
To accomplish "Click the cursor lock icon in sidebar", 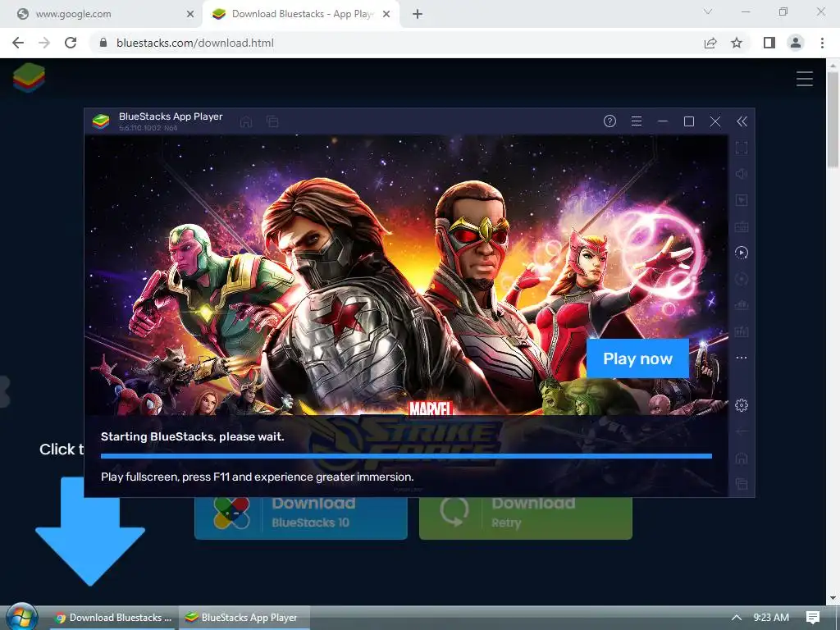I will (742, 200).
